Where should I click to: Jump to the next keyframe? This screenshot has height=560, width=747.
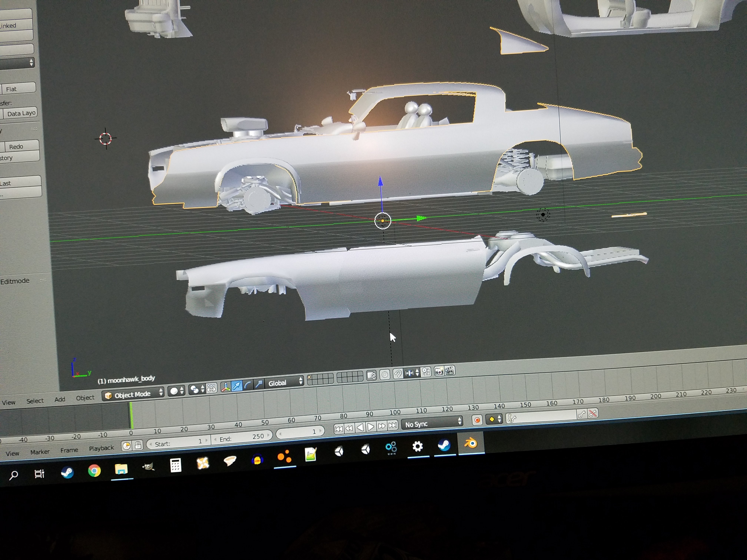pyautogui.click(x=382, y=426)
